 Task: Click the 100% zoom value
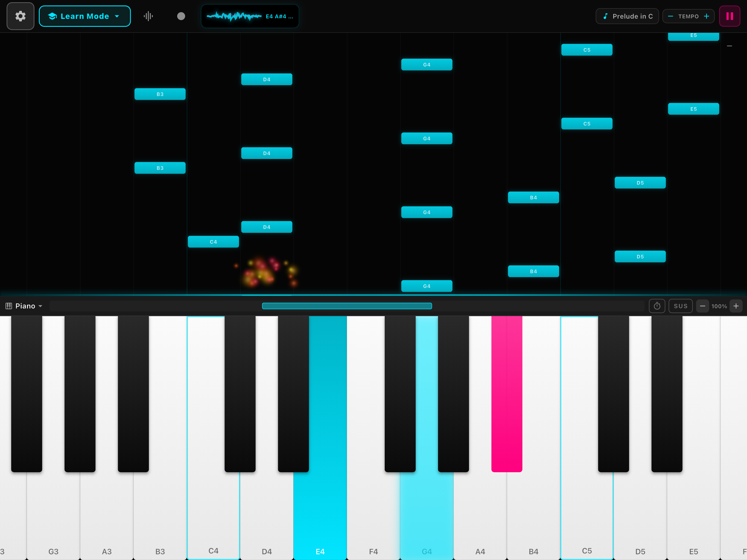719,306
